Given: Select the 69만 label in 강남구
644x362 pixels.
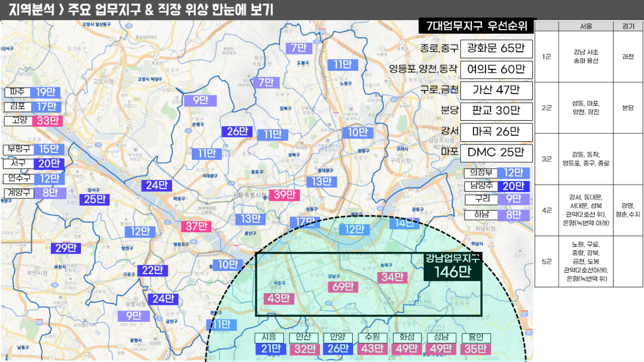Looking at the screenshot, I should pos(343,287).
